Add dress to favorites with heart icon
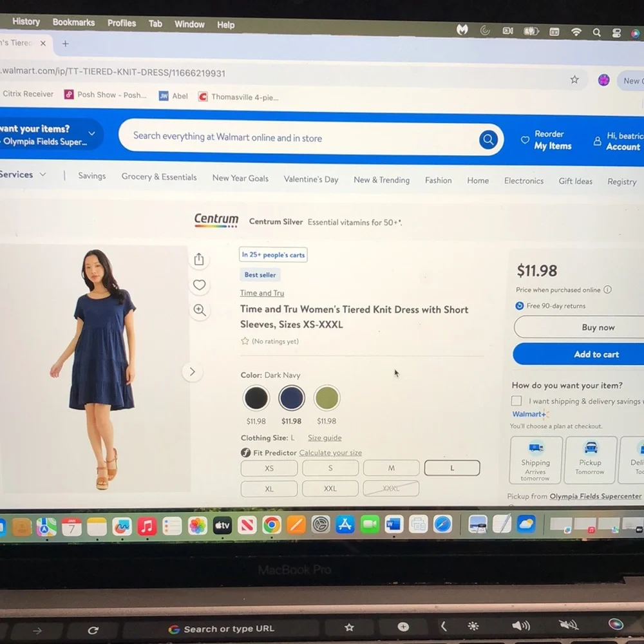This screenshot has height=644, width=644. point(199,285)
